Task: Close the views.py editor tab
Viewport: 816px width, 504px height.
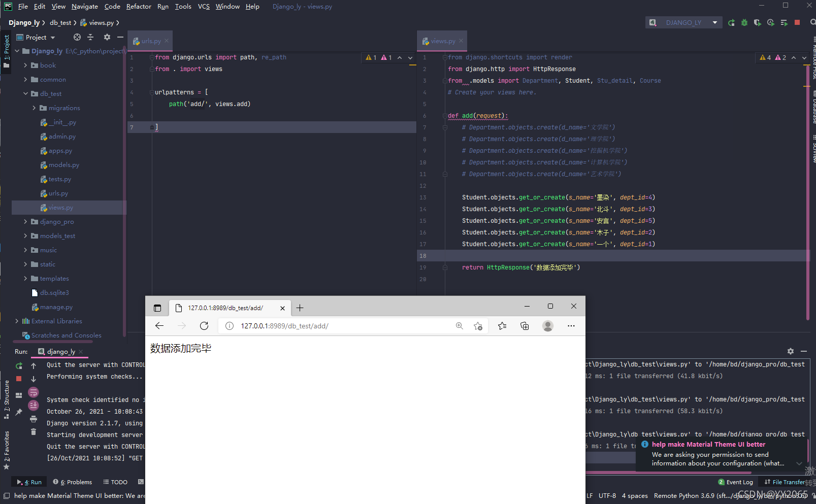Action: coord(461,41)
